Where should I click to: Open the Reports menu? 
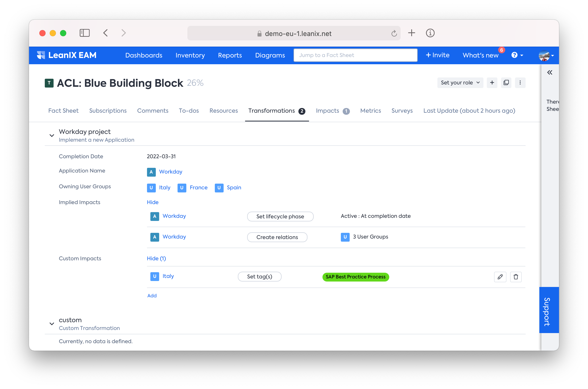(x=230, y=55)
